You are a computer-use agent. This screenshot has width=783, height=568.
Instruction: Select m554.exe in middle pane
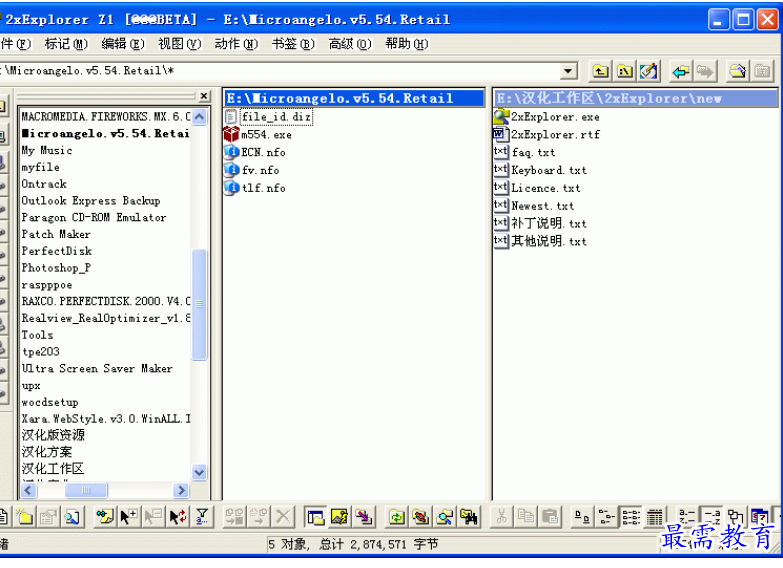[258, 134]
